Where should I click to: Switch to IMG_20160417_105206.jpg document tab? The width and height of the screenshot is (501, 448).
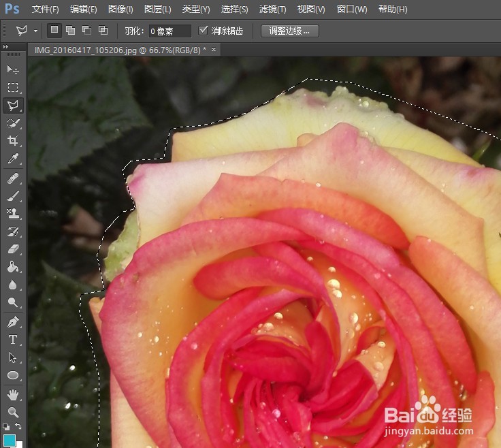point(120,50)
